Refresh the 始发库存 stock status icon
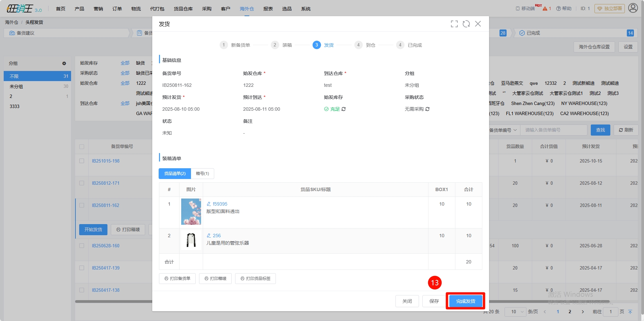Viewport: 644px width, 321px height. tap(344, 109)
